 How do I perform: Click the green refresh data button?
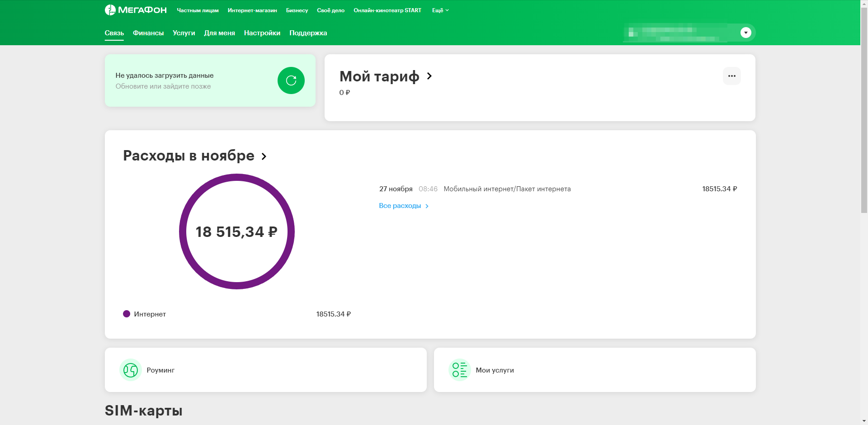coord(291,80)
